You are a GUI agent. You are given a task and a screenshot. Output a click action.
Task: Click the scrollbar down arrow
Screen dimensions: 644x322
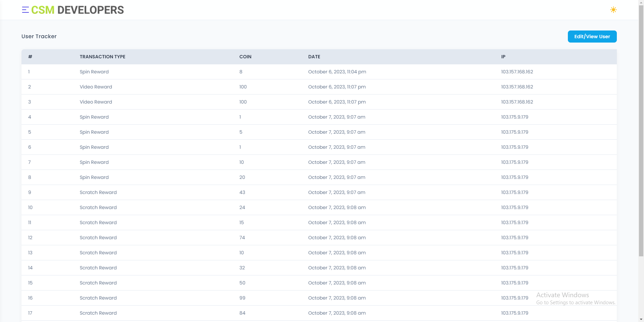click(641, 319)
